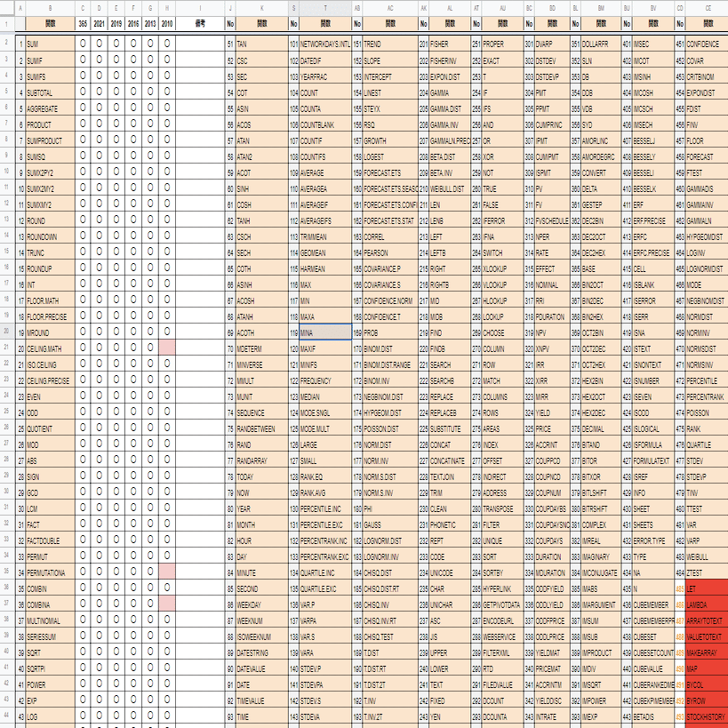This screenshot has width=728, height=728.
Task: Select pink 2010 cell in PERMUTATIONA row
Action: point(167,572)
